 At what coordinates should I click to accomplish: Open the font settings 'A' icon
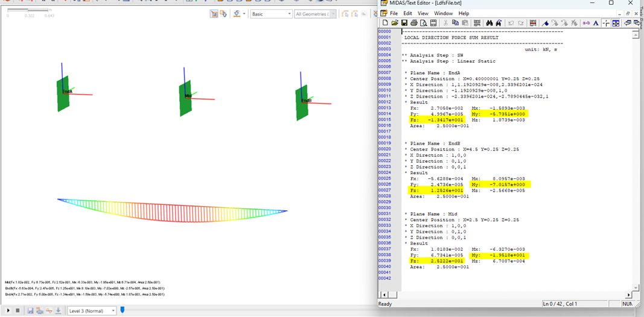click(595, 23)
